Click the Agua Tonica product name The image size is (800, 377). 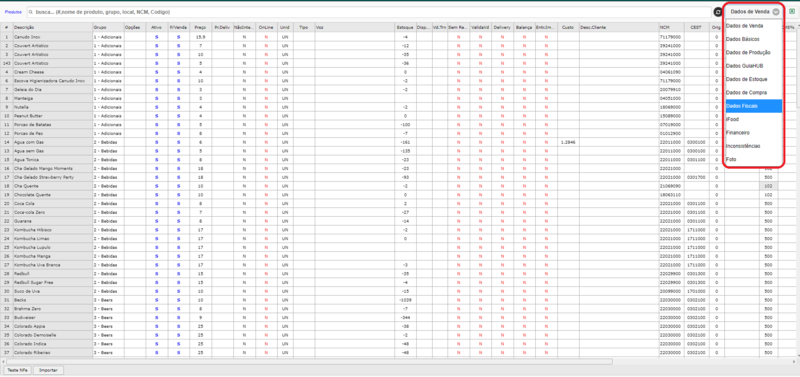25,160
